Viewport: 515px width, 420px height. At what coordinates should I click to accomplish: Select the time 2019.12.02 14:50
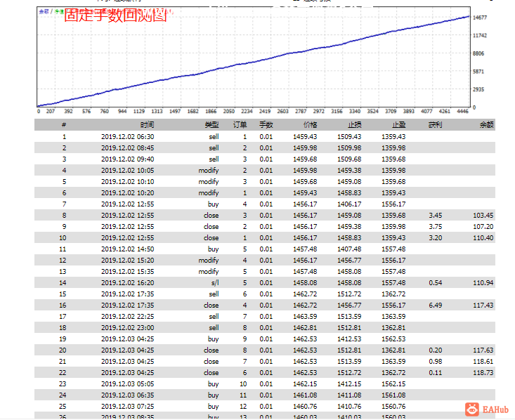(x=127, y=249)
